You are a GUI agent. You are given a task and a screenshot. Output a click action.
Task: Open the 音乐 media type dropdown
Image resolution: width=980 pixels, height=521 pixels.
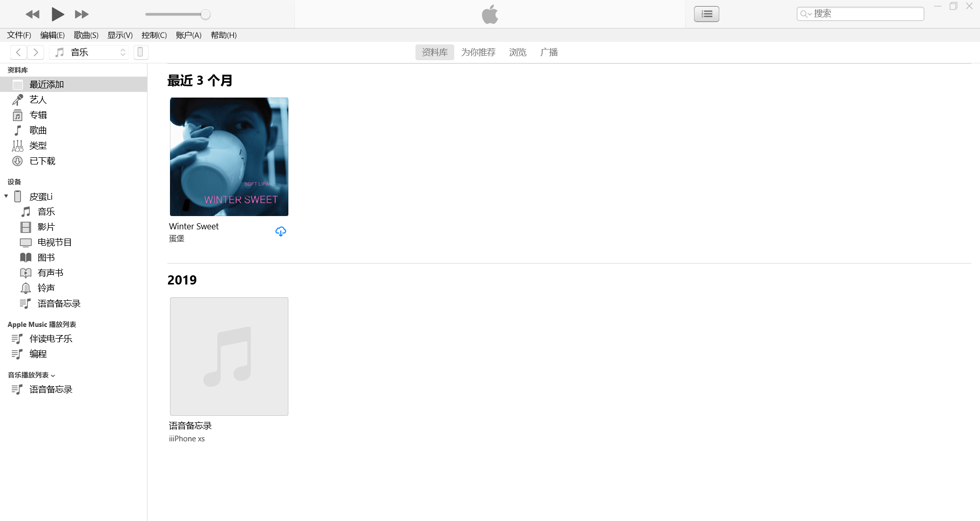point(89,52)
